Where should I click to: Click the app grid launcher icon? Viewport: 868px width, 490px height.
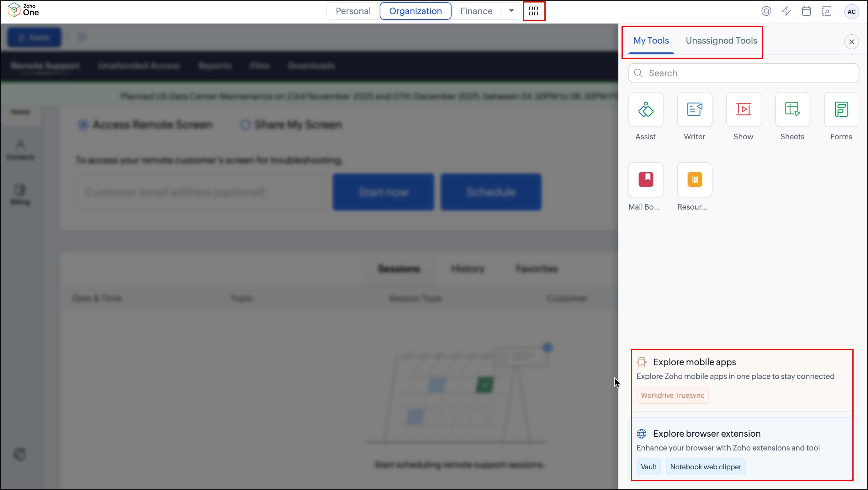[533, 12]
